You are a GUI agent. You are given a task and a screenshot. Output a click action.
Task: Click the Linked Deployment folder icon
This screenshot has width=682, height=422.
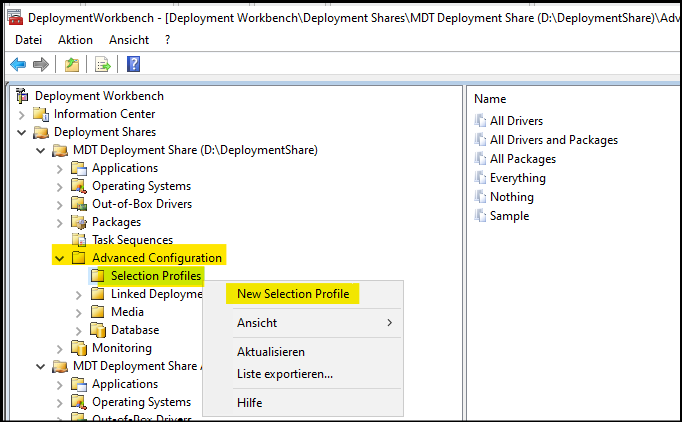click(x=97, y=294)
